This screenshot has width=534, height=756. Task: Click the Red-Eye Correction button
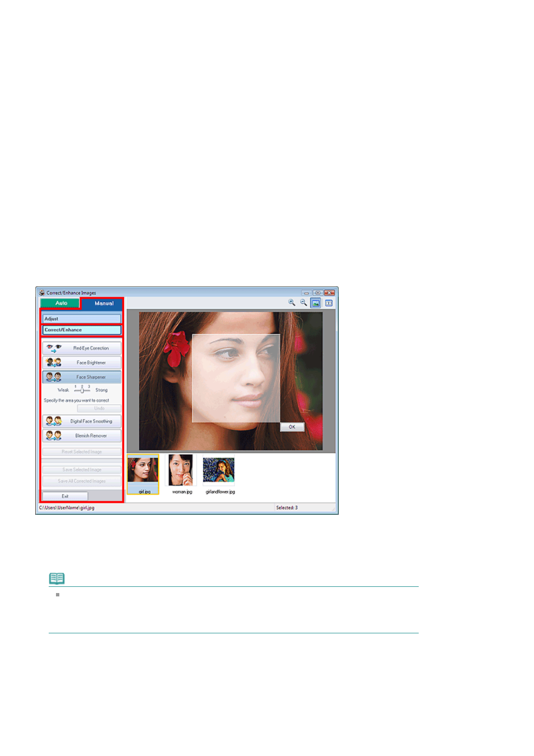point(82,348)
